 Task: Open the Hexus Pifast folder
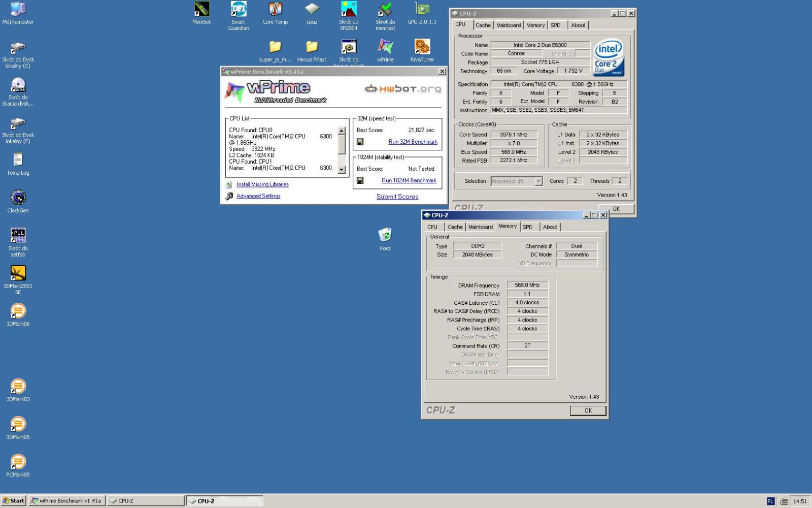[x=312, y=51]
